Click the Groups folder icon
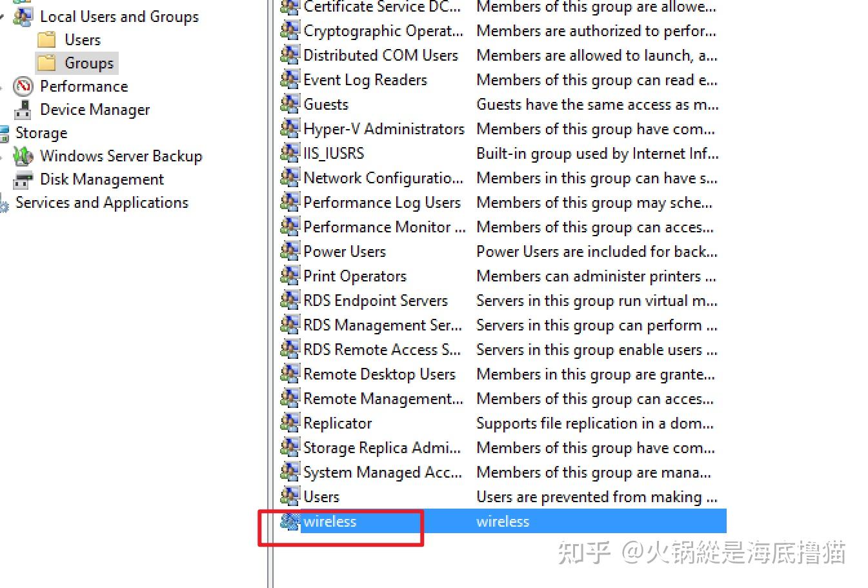 coord(46,63)
